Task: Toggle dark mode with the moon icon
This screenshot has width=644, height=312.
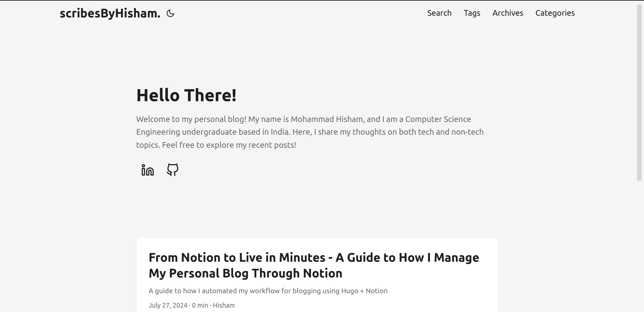Action: [x=170, y=13]
